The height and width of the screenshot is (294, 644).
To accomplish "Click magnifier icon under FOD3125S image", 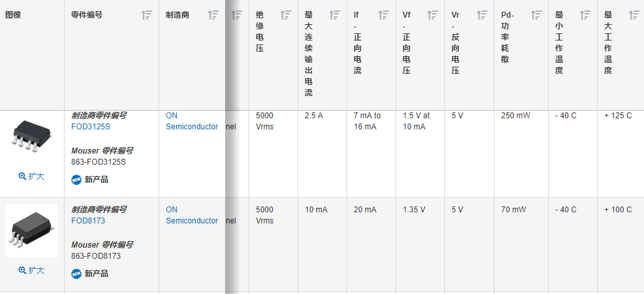I will (x=23, y=176).
